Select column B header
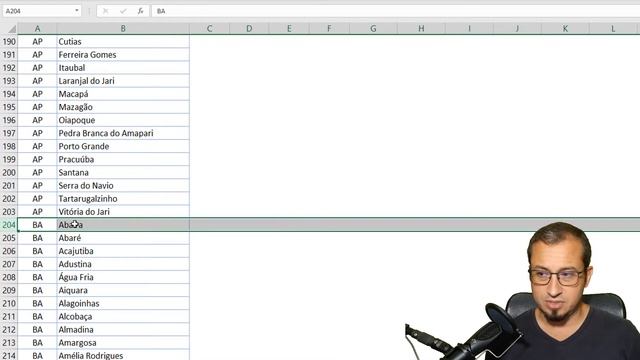Image resolution: width=640 pixels, height=360 pixels. [123, 29]
